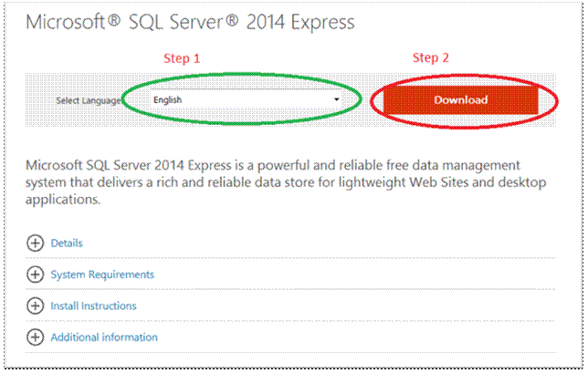
Task: Click the Select Language label
Action: click(89, 100)
